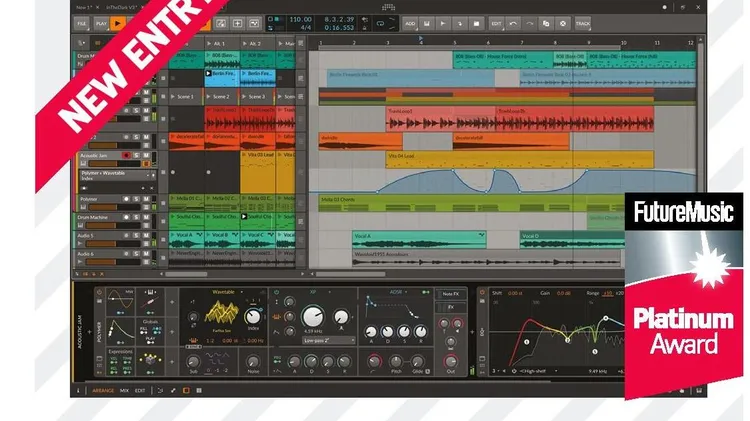Click the grid icon in footer bar
This screenshot has height=421, width=750.
(199, 391)
